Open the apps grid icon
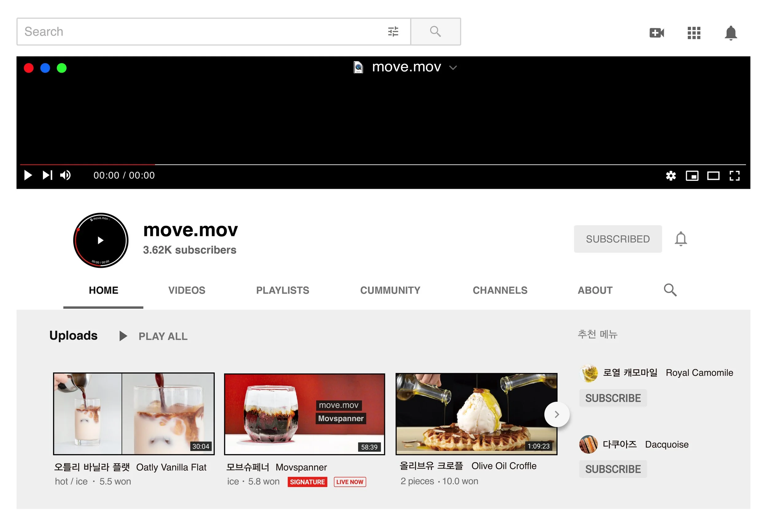Image resolution: width=767 pixels, height=532 pixels. click(694, 33)
